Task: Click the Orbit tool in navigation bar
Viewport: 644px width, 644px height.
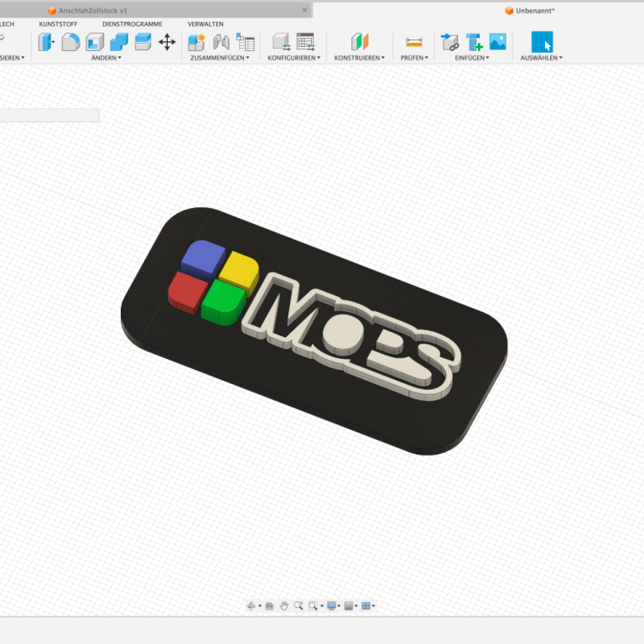Action: 251,605
